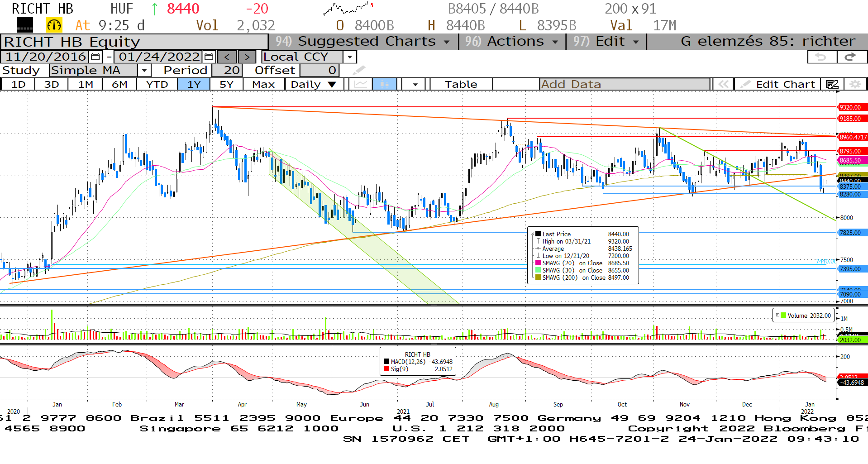Select the candlestick chart type icon
Image resolution: width=868 pixels, height=464 pixels.
click(x=385, y=84)
